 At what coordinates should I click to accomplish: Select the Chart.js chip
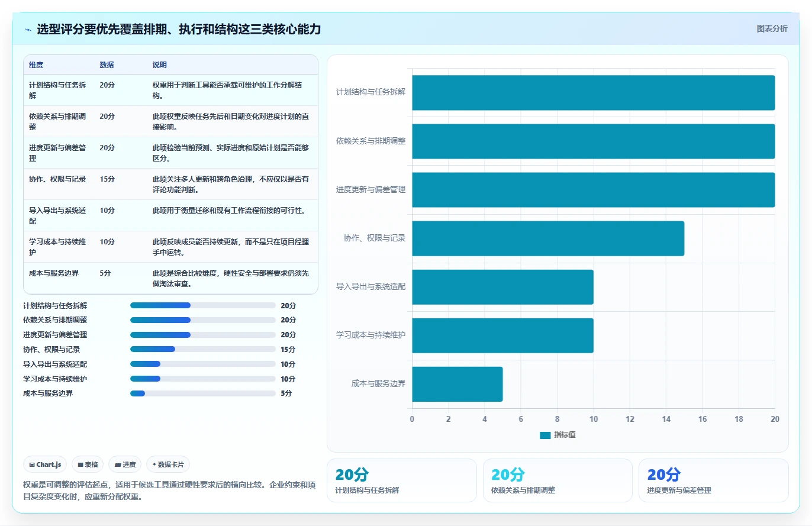coord(46,465)
